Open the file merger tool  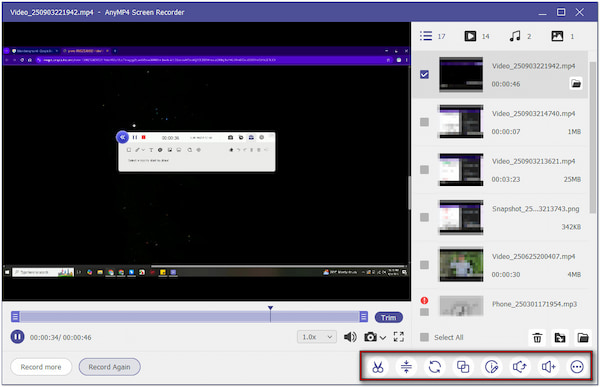pyautogui.click(x=463, y=367)
